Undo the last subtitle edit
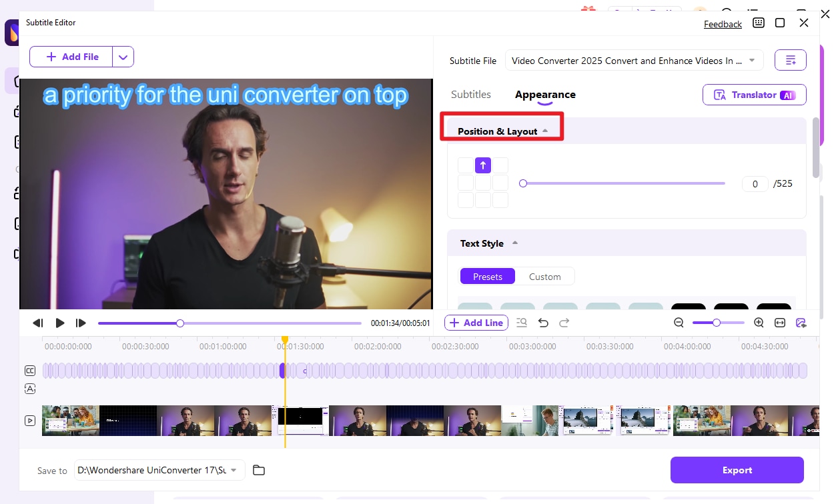The height and width of the screenshot is (504, 836). 543,323
